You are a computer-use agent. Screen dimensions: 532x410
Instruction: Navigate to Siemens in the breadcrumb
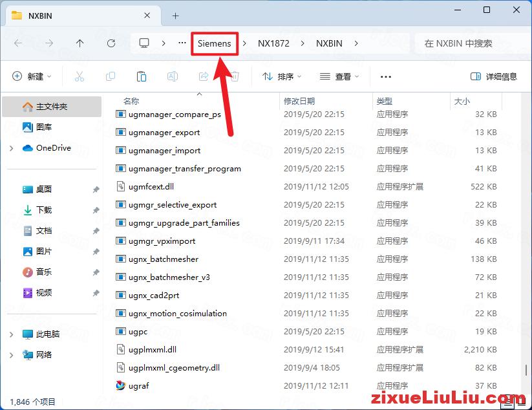(x=215, y=43)
